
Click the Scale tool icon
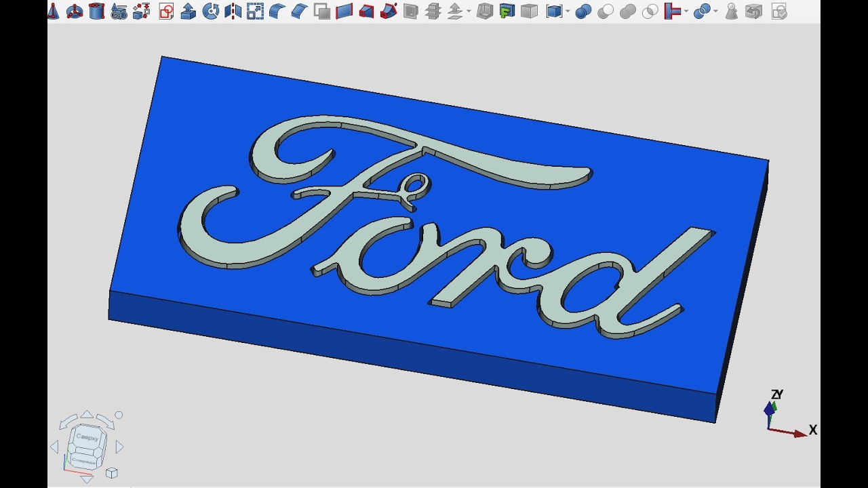[x=255, y=12]
